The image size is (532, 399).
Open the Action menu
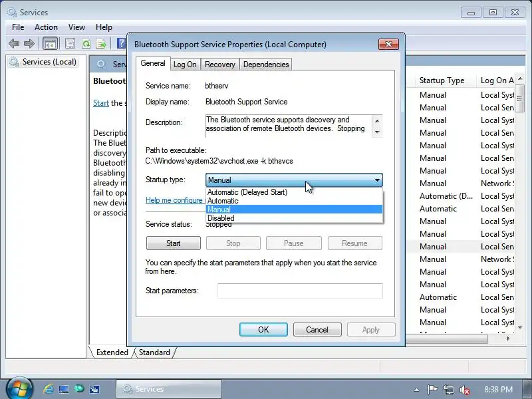pos(46,27)
